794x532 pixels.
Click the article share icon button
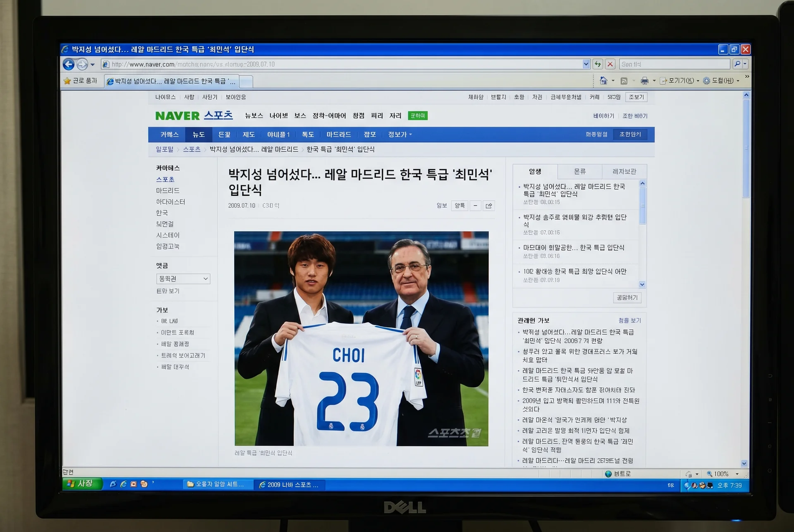(489, 206)
